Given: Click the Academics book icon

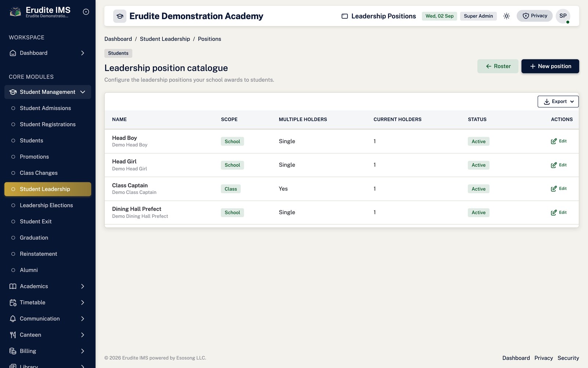Looking at the screenshot, I should click(x=13, y=286).
